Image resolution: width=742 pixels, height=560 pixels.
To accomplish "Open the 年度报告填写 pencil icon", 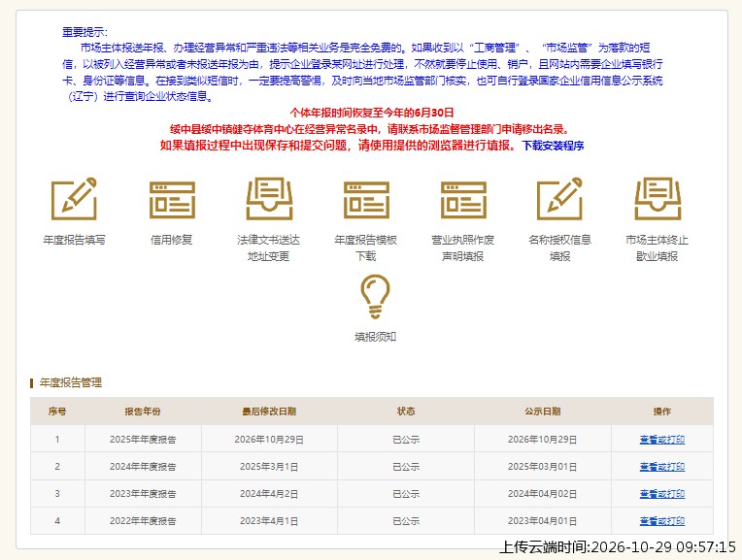I will 74,199.
